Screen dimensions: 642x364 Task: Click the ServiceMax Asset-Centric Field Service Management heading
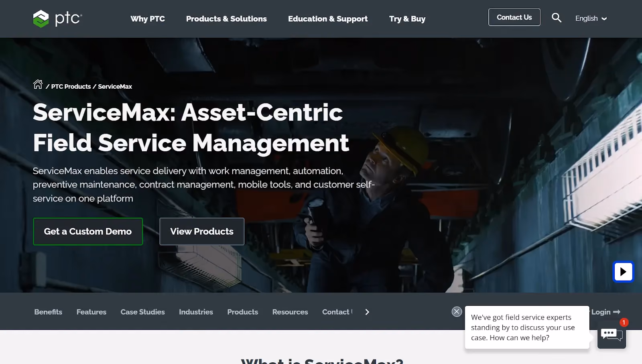[x=191, y=128]
